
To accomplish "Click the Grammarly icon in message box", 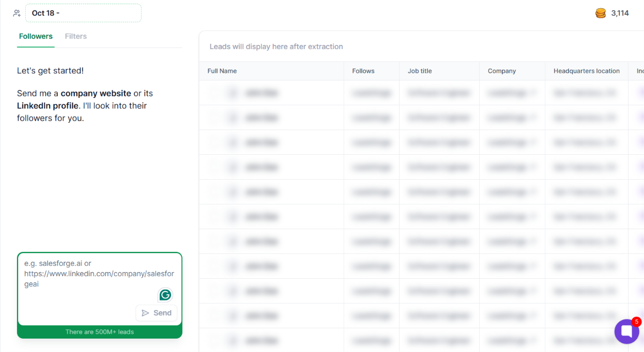I will pyautogui.click(x=165, y=295).
